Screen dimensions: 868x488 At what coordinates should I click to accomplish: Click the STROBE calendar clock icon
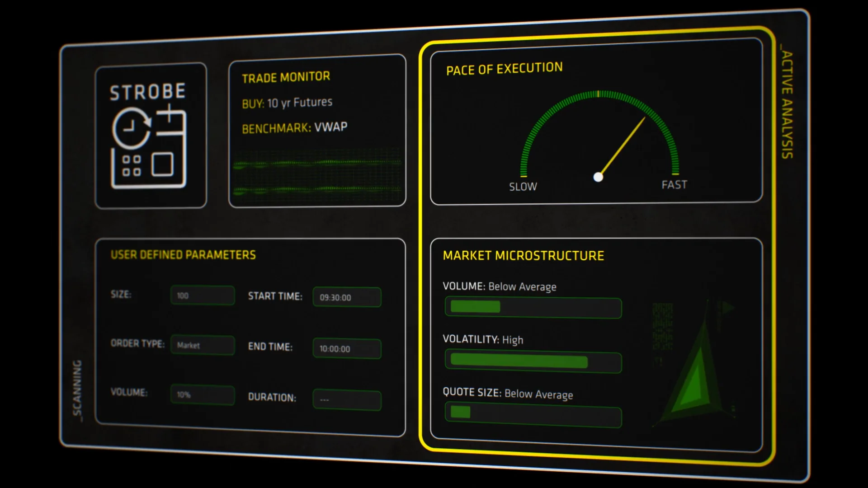click(x=149, y=147)
